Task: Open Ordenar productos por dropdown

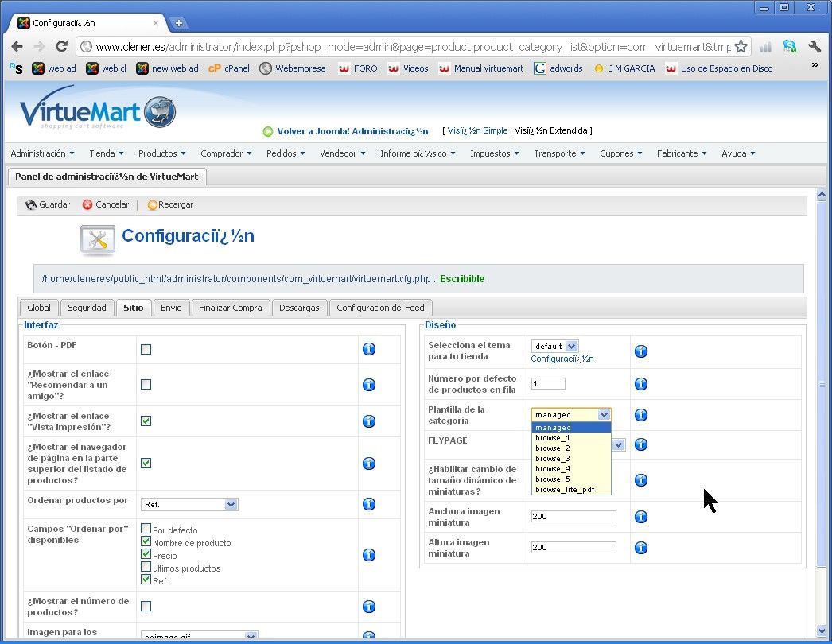Action: 189,505
